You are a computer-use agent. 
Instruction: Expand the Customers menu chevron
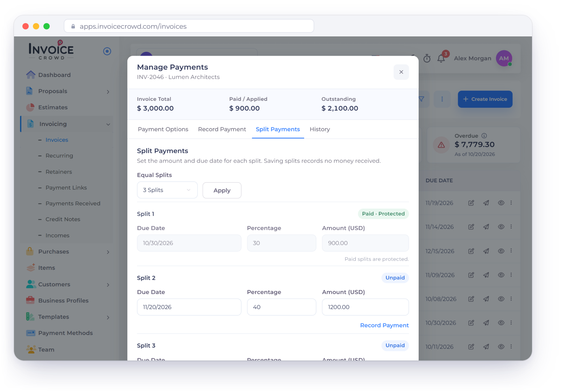(x=108, y=285)
